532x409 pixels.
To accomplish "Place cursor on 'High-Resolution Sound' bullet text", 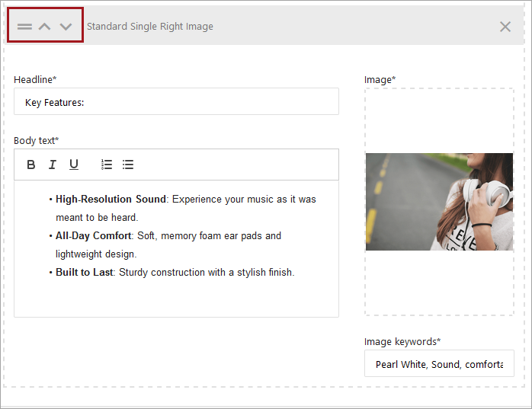I will [x=111, y=199].
